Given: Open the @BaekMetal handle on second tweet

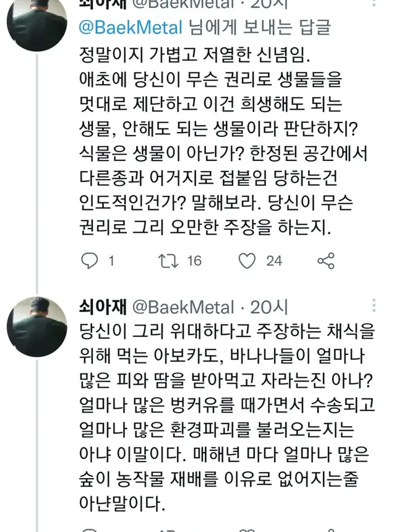Looking at the screenshot, I should (183, 307).
